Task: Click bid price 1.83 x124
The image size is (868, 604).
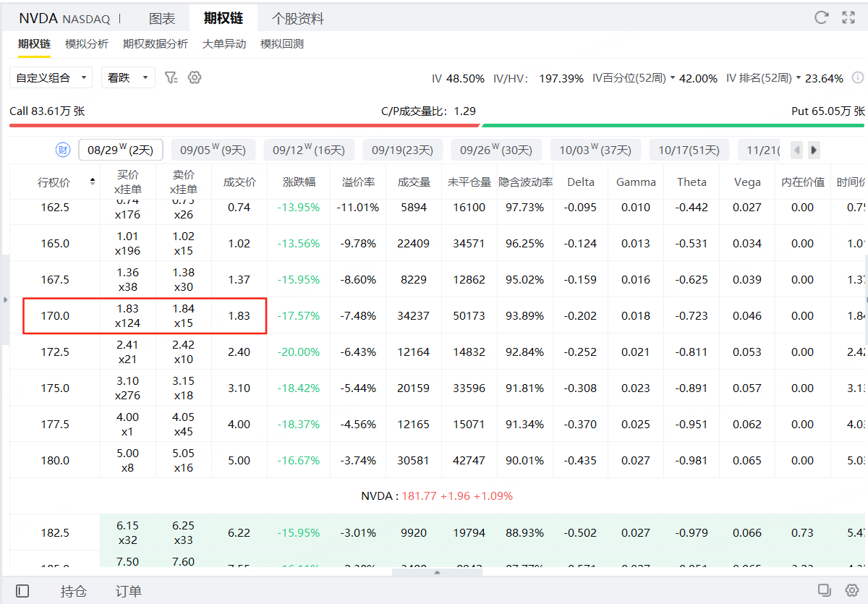Action: click(128, 315)
